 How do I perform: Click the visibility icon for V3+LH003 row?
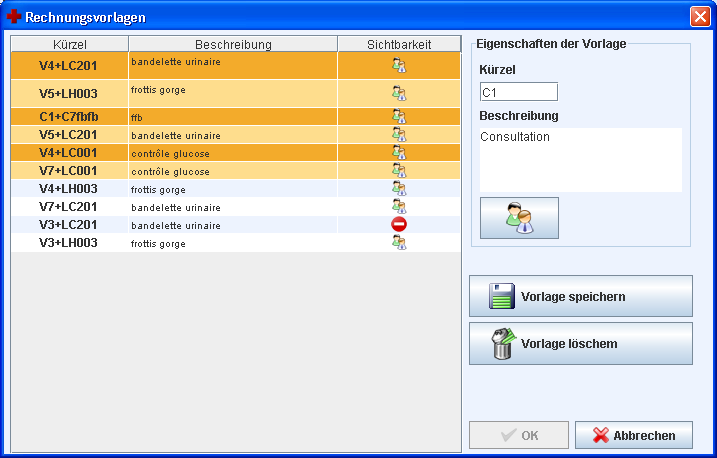click(399, 243)
